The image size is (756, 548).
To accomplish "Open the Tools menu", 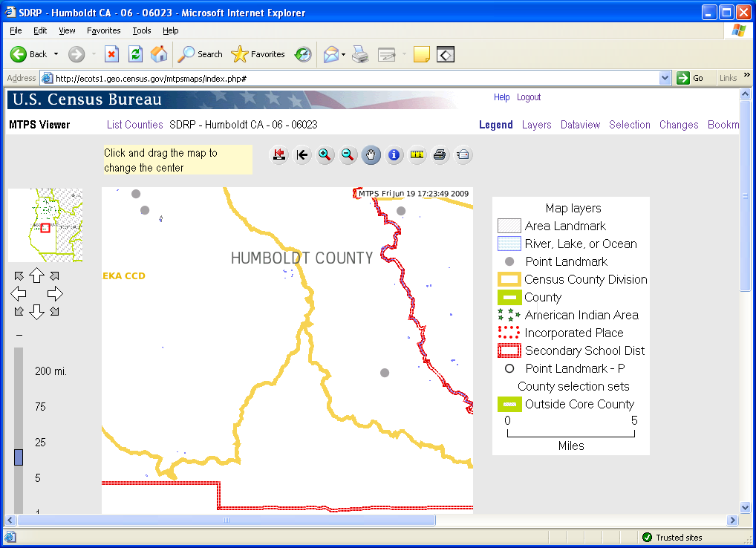I will (141, 30).
